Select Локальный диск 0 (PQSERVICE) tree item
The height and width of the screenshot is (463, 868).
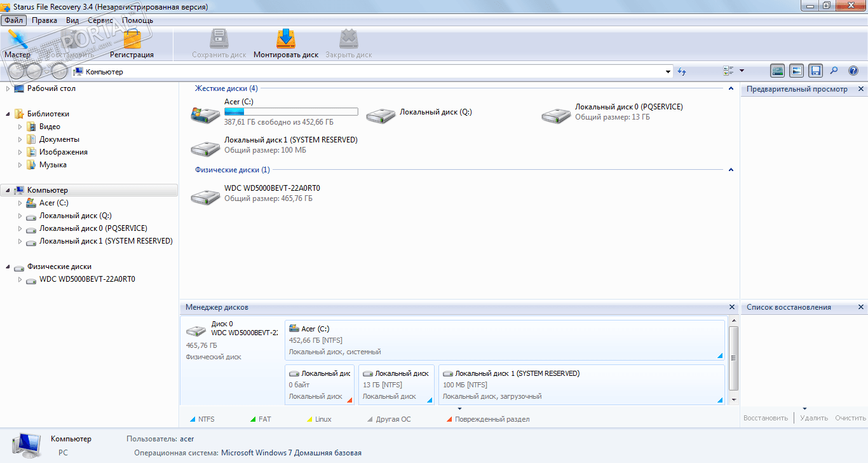point(93,228)
